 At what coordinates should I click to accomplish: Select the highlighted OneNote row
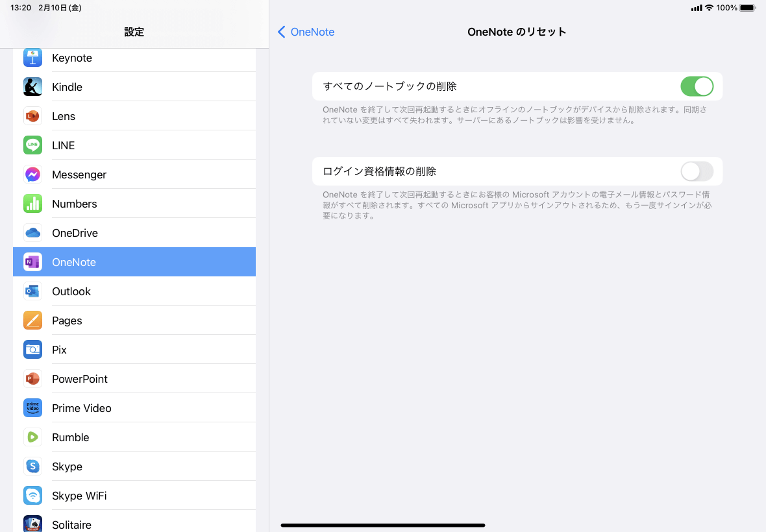tap(134, 262)
